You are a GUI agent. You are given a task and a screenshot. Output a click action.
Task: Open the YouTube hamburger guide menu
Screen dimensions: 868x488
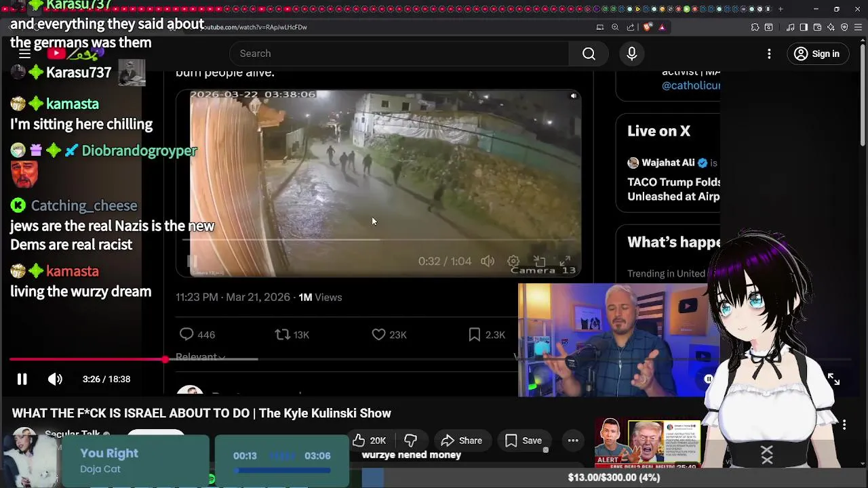click(24, 54)
